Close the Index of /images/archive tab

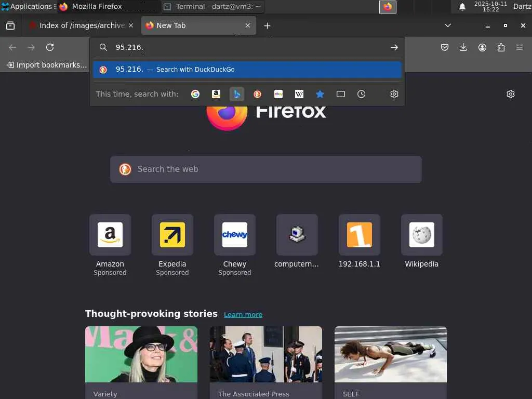click(x=131, y=25)
